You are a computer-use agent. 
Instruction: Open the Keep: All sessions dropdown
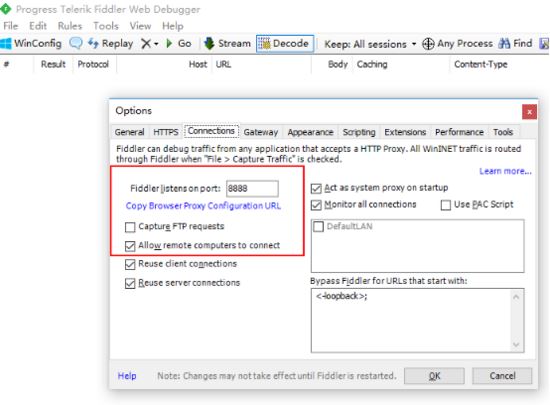click(370, 44)
